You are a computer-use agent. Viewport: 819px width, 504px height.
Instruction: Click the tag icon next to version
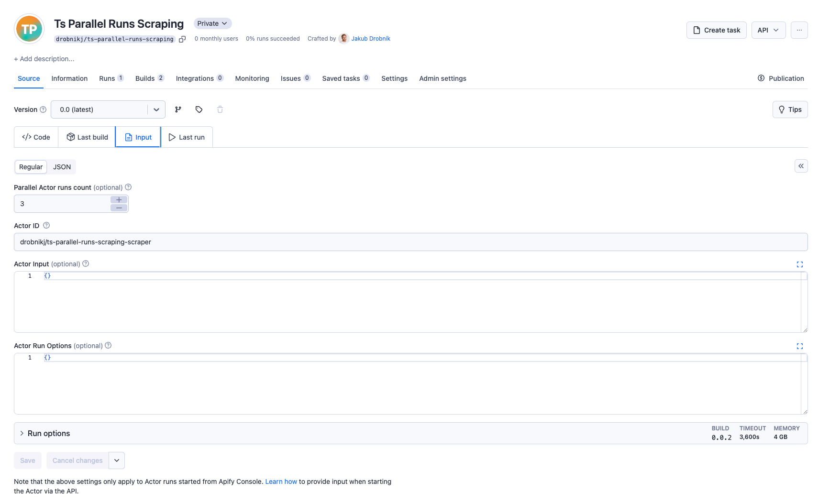(199, 110)
